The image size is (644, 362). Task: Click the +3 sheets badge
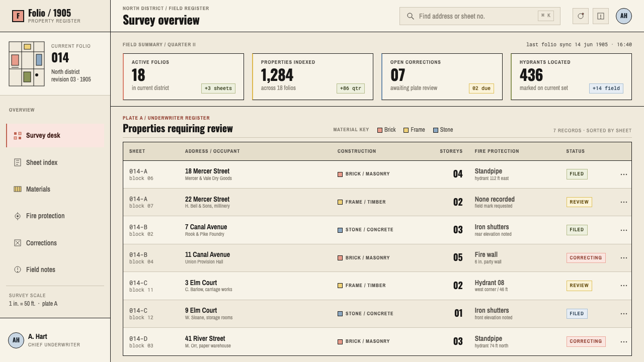click(218, 88)
